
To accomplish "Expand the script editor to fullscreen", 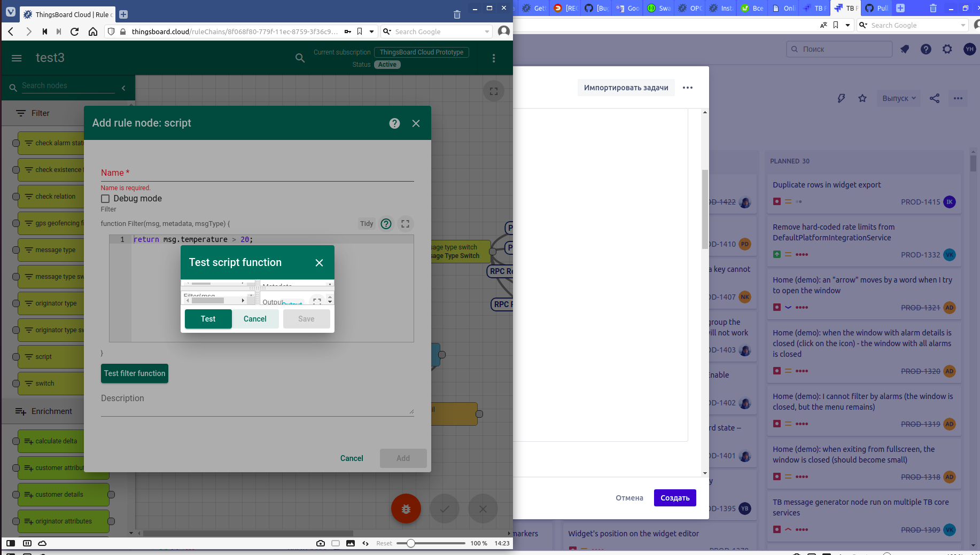I will point(406,224).
